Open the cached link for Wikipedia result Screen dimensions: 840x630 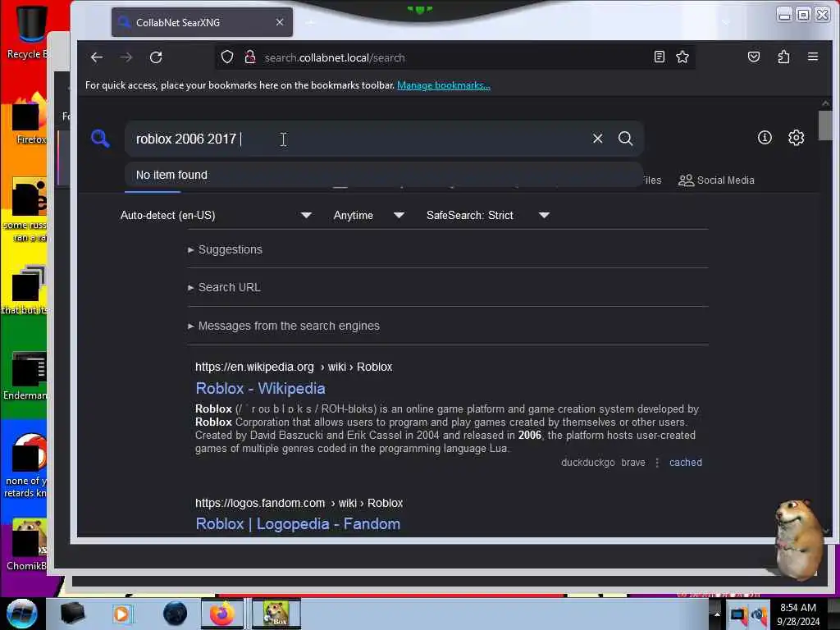click(x=685, y=463)
